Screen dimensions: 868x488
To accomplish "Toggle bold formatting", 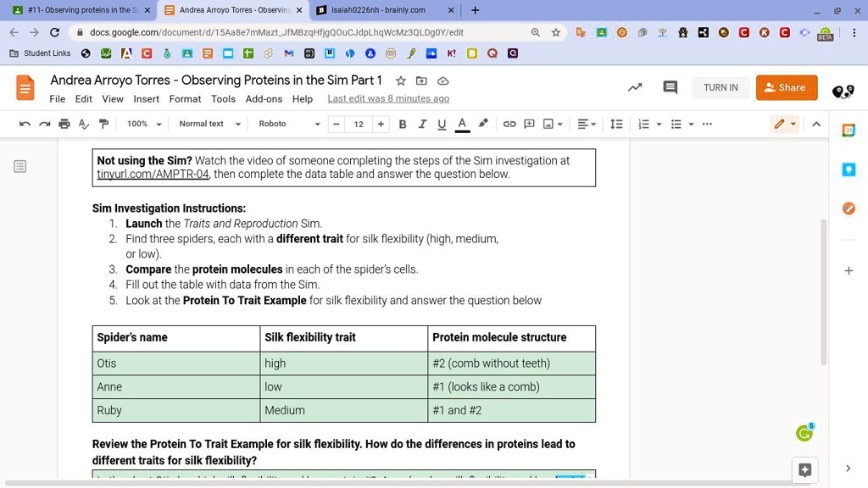I will pyautogui.click(x=403, y=124).
